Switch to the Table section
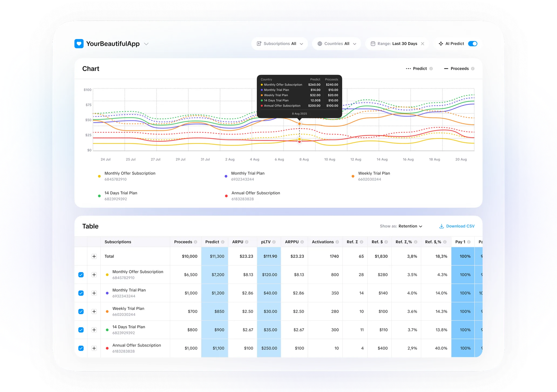This screenshot has height=392, width=557. pyautogui.click(x=90, y=226)
